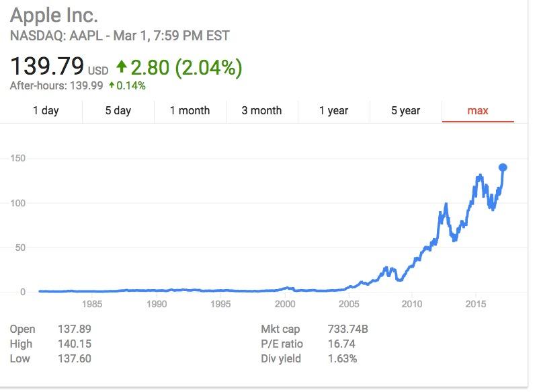Show the 3 month chart view

(261, 111)
